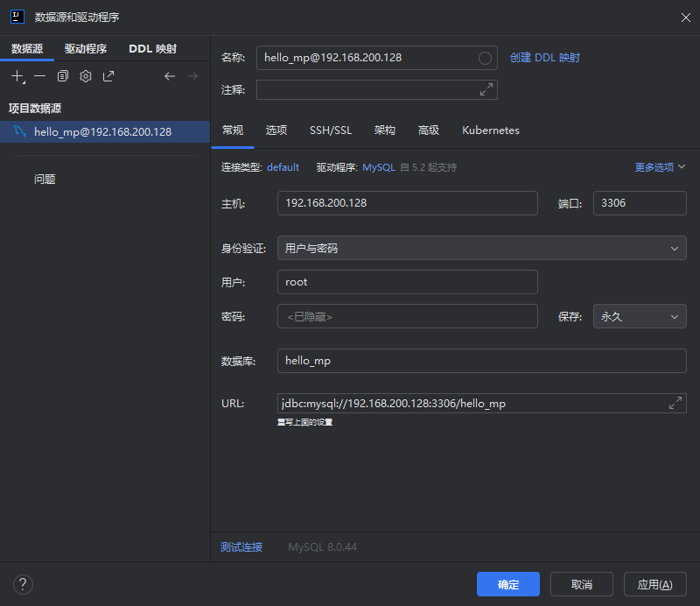Click the default connection type link
The width and height of the screenshot is (700, 606).
point(283,167)
